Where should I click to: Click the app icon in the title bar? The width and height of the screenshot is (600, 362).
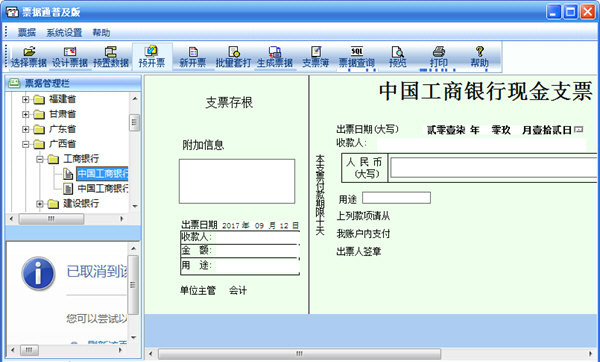pyautogui.click(x=12, y=12)
